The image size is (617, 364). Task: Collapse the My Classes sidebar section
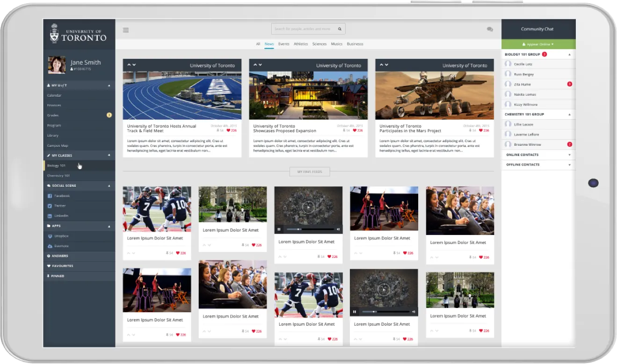[x=109, y=155]
